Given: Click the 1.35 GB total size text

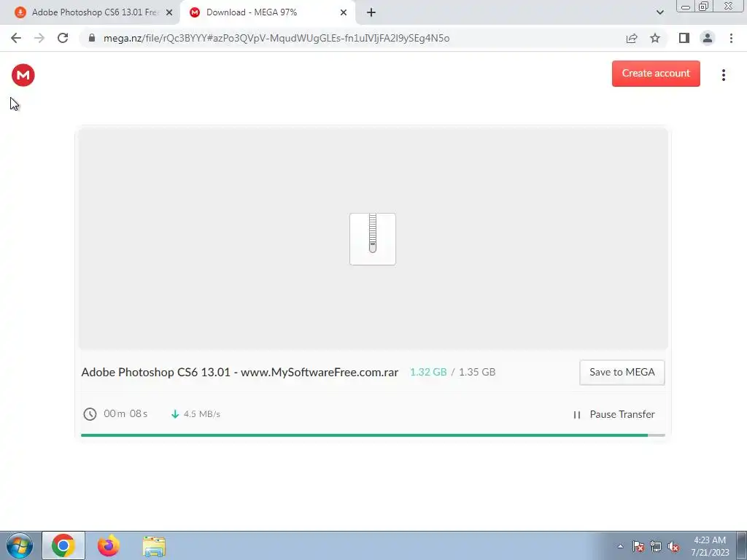Looking at the screenshot, I should click(x=477, y=372).
